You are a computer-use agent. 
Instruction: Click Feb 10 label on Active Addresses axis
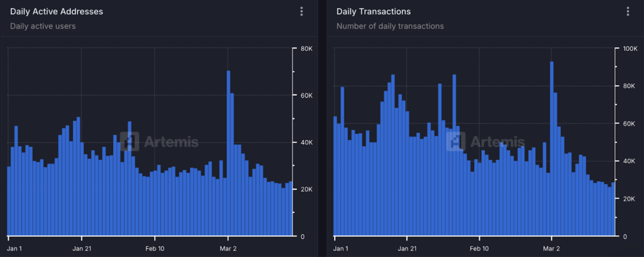click(x=155, y=249)
